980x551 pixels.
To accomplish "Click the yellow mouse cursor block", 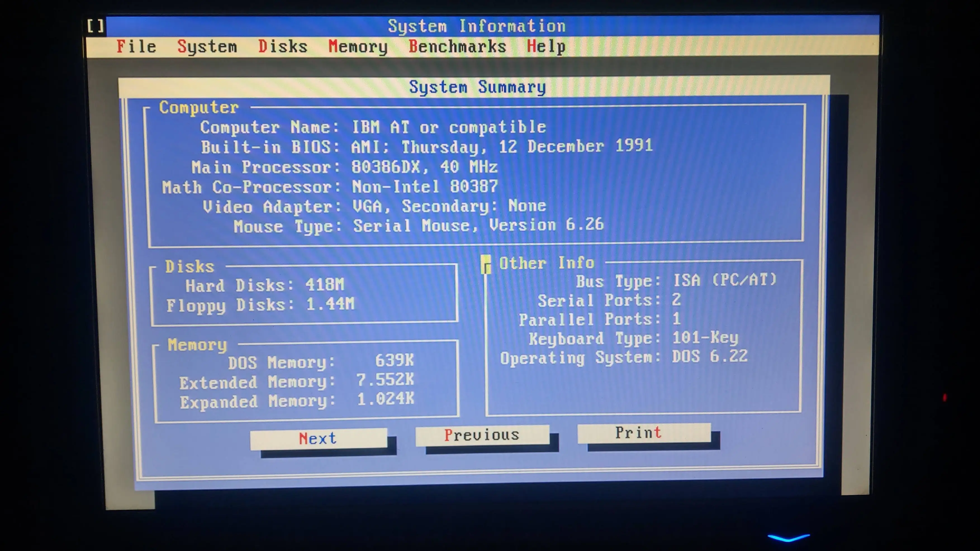I will (x=486, y=264).
